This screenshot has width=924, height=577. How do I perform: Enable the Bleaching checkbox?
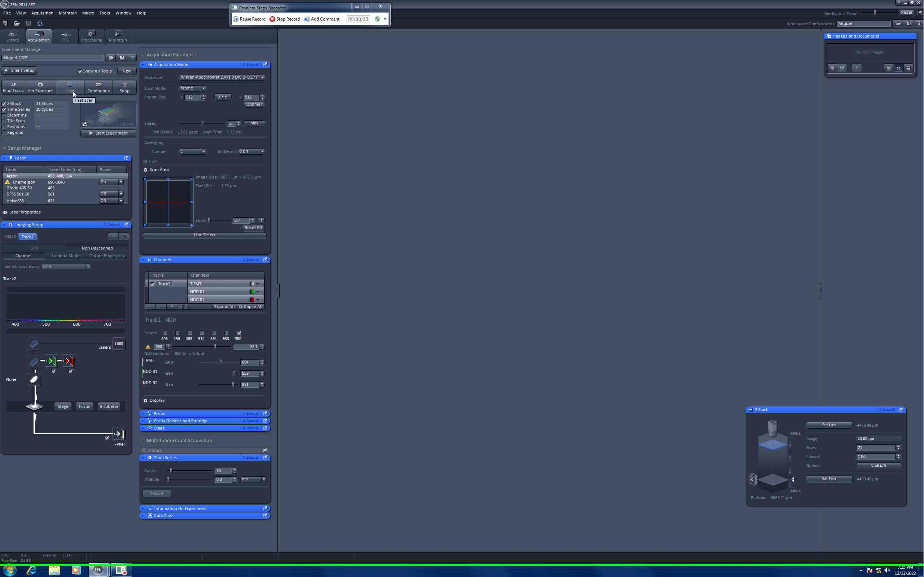click(4, 115)
